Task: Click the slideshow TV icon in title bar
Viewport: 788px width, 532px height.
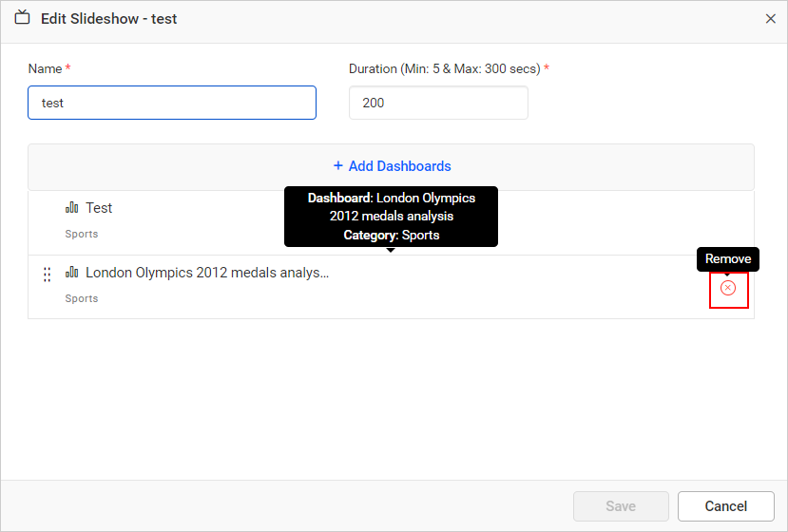Action: tap(23, 18)
